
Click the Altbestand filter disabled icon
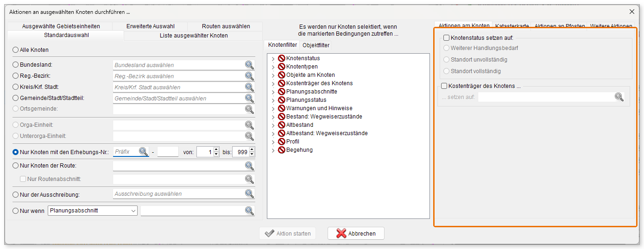(x=281, y=125)
